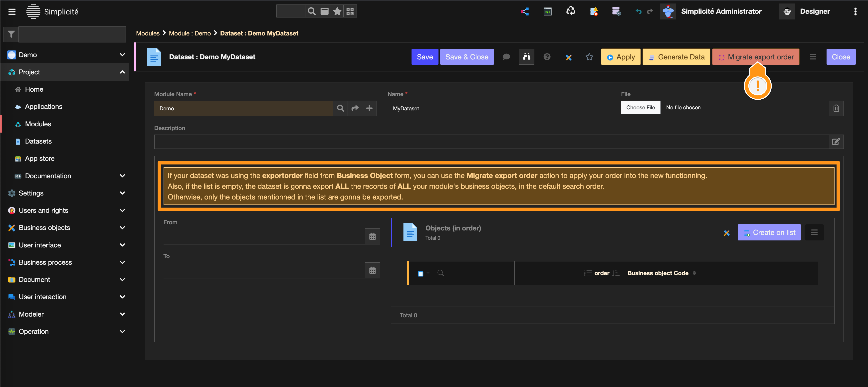Click the binoculars icon in form header
868x387 pixels.
[x=526, y=57]
